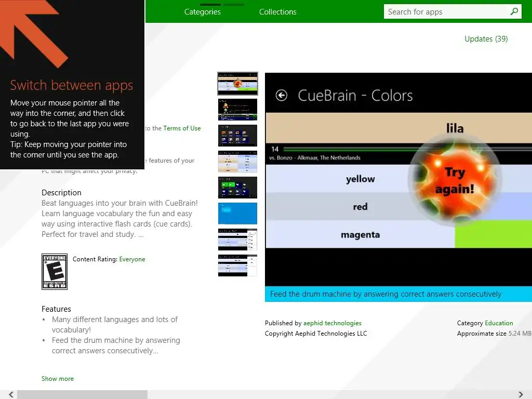Click the Try again! fireball graphic

pyautogui.click(x=455, y=180)
